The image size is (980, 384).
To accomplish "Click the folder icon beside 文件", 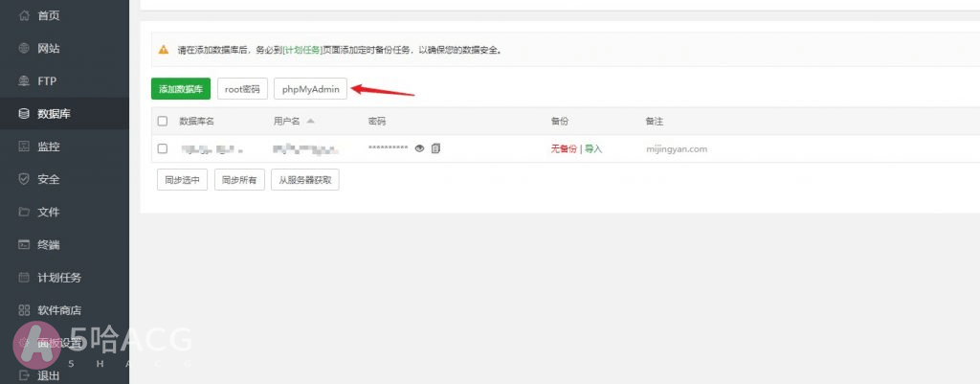I will (24, 212).
